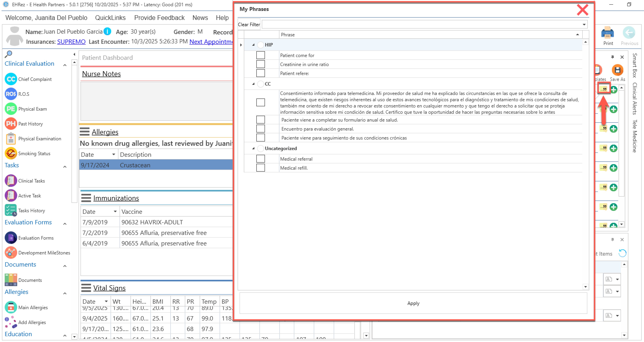Check the 'Medical referral' phrase checkbox
The height and width of the screenshot is (342, 644).
[x=260, y=159]
